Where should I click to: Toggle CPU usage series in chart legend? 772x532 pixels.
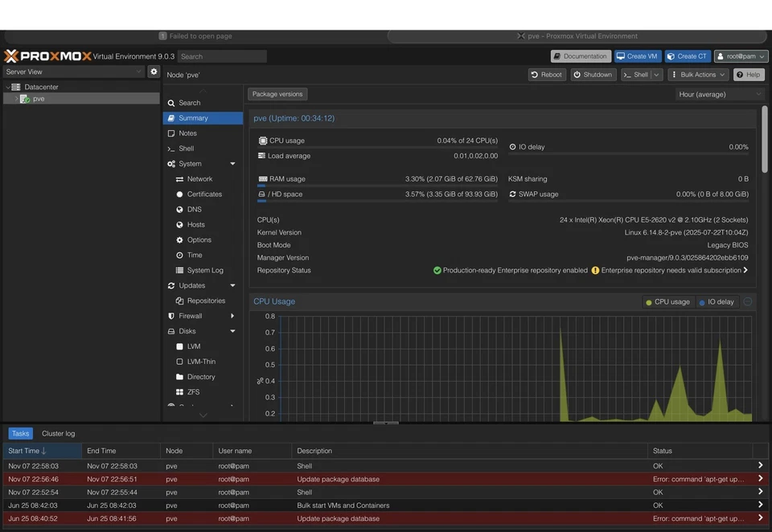tap(667, 302)
